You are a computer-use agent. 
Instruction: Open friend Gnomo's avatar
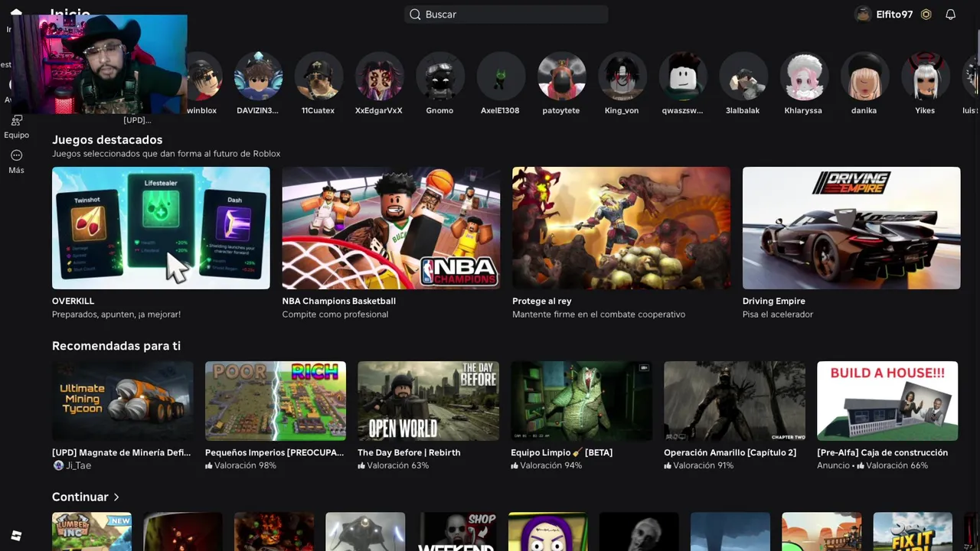pyautogui.click(x=439, y=77)
